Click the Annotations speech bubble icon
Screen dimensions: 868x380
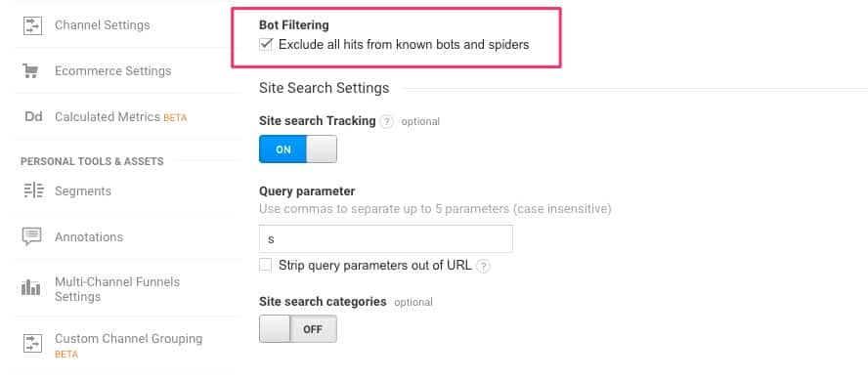32,236
